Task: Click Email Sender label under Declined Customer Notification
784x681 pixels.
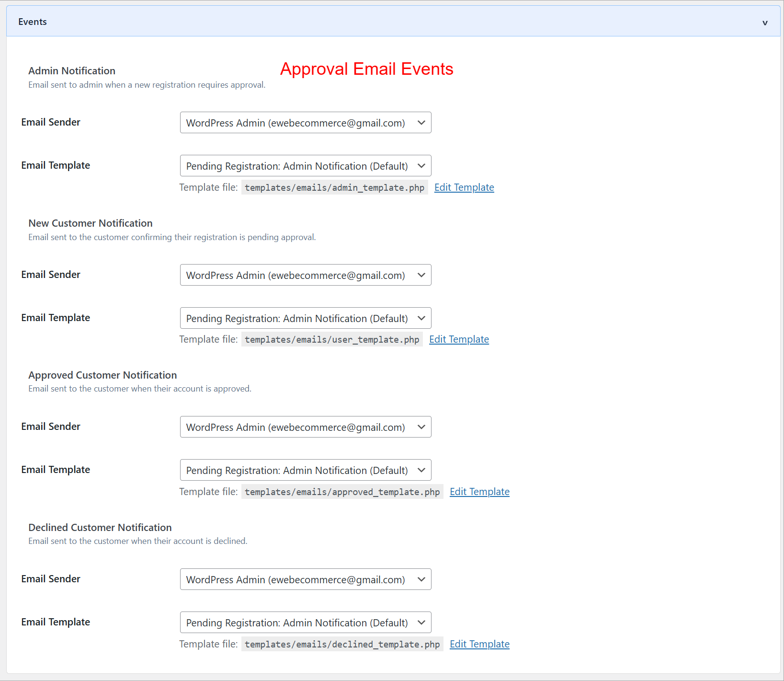Action: click(x=51, y=579)
